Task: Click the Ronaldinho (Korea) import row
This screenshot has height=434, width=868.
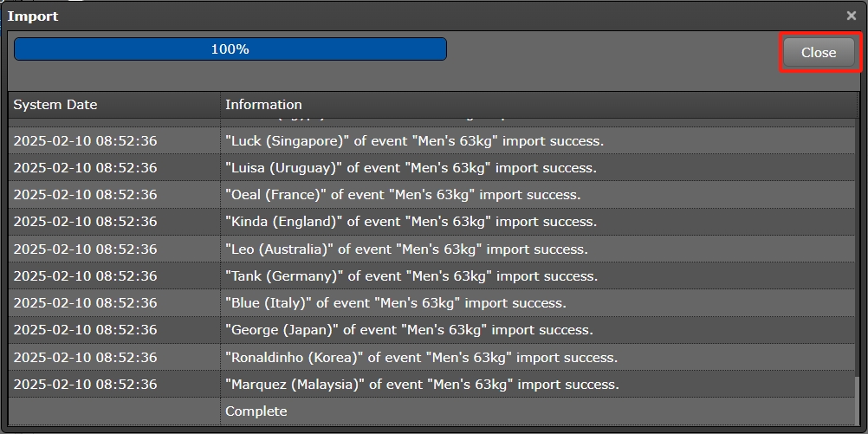Action: point(421,358)
